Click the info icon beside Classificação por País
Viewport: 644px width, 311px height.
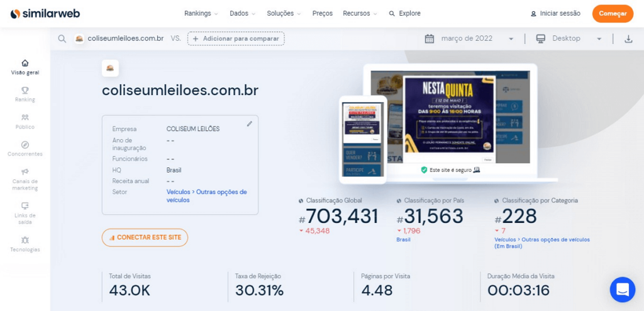click(399, 201)
